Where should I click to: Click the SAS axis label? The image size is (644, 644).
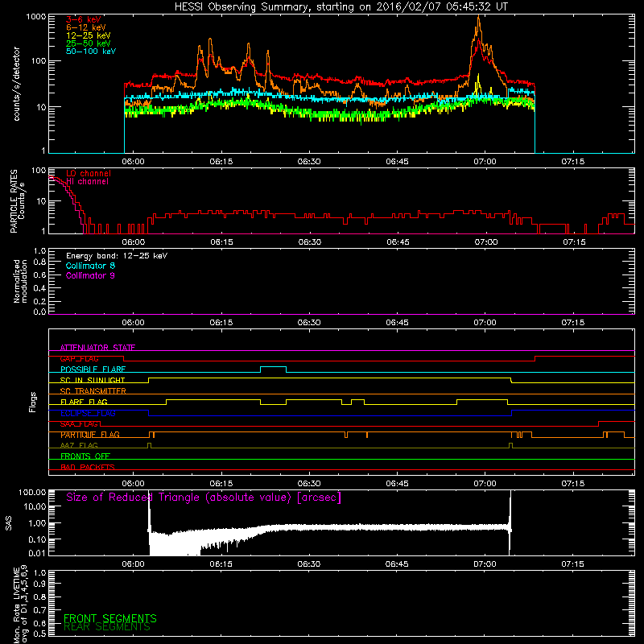tap(9, 523)
